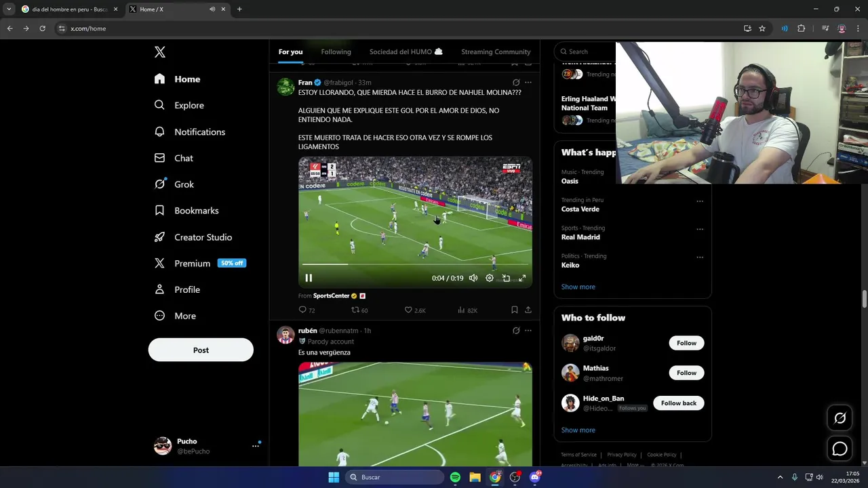Follow the gald0r account

point(686,343)
